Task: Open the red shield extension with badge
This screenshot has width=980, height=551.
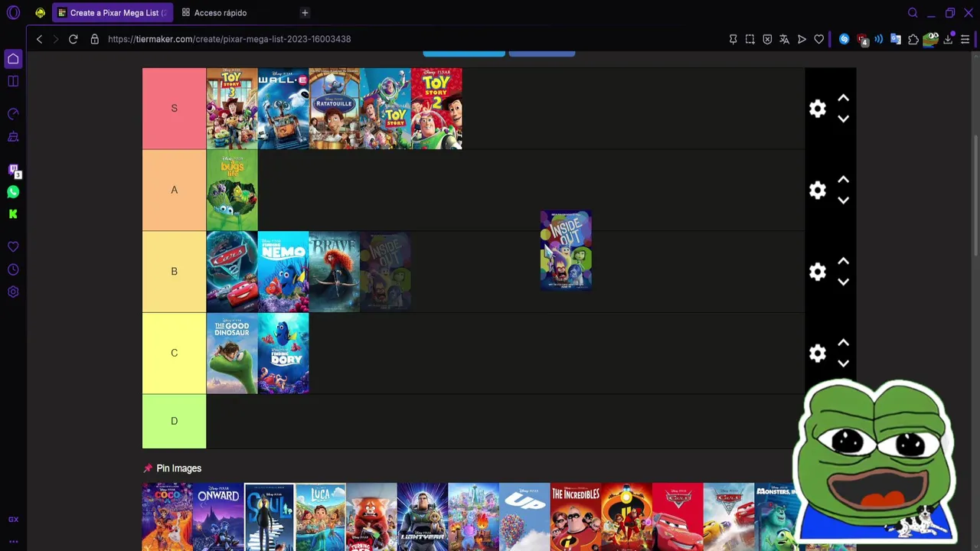Action: tap(862, 39)
